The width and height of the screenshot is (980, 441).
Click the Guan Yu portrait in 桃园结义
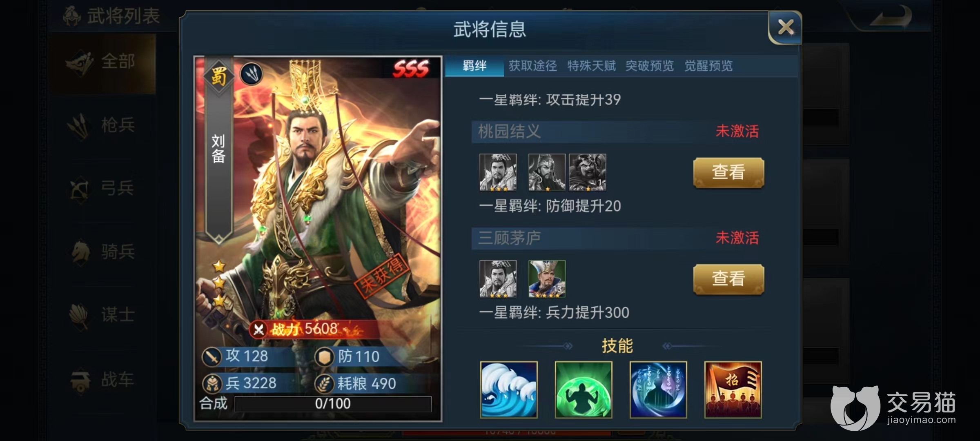pos(547,172)
